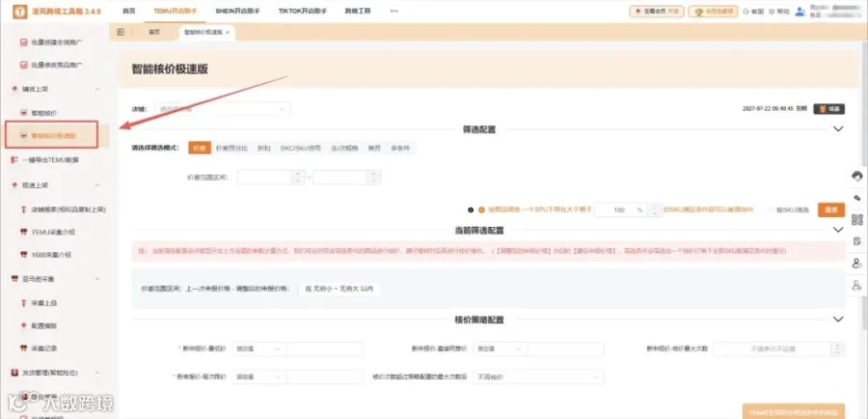Switch to the 首页 page tab
Screen dimensions: 868x419
154,32
